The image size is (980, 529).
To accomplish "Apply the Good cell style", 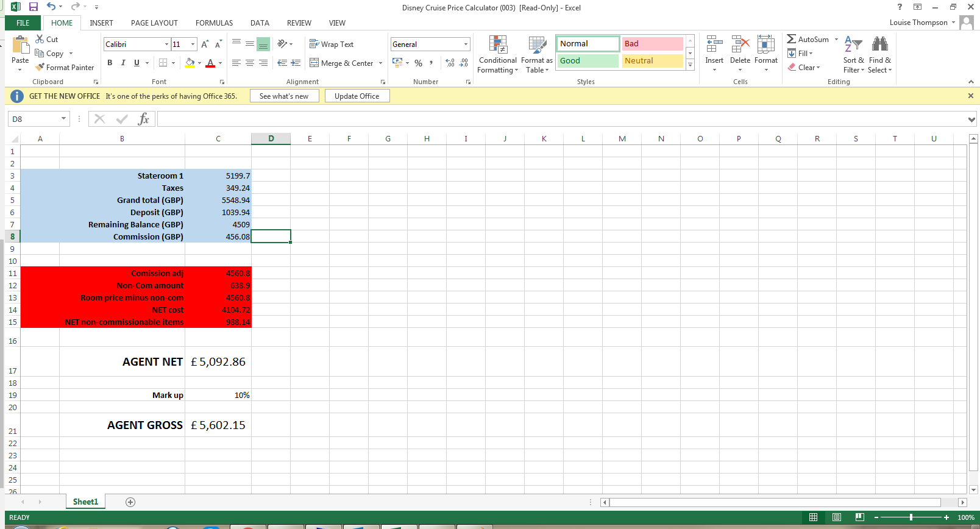I will 588,61.
